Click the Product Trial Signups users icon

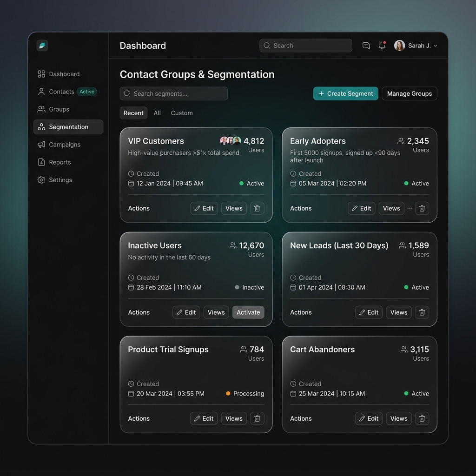coord(244,350)
